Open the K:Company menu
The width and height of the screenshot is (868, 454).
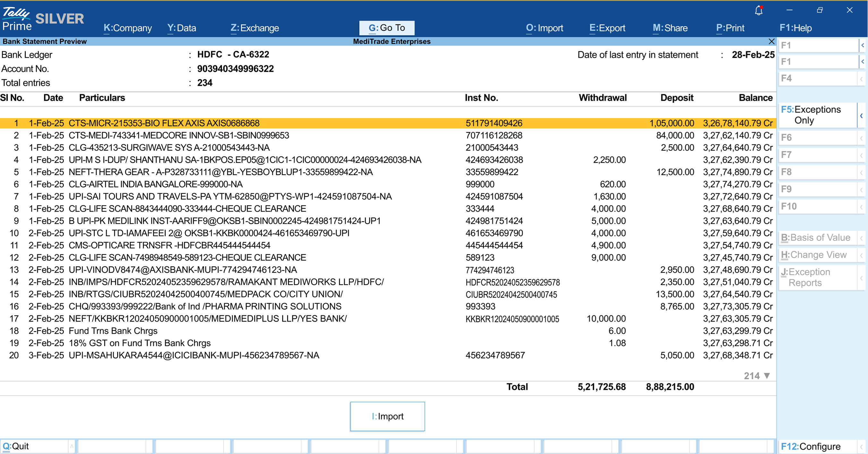[128, 28]
